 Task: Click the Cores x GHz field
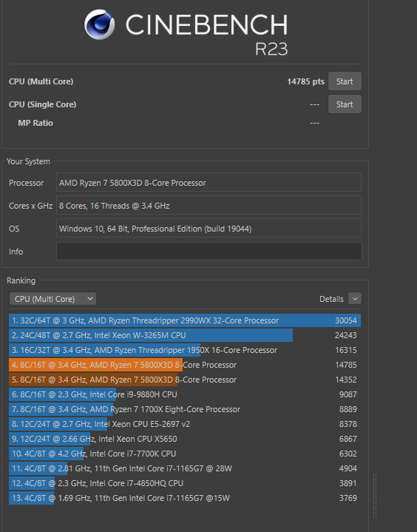[208, 206]
